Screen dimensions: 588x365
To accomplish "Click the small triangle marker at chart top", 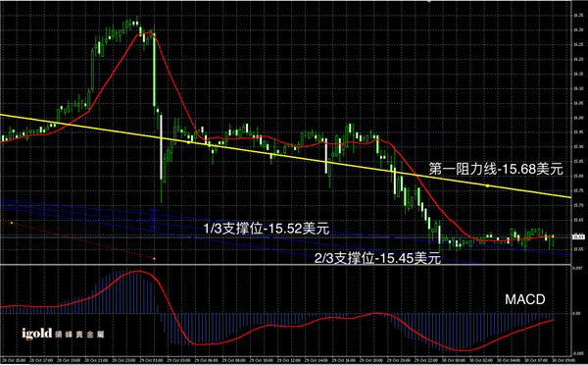I will click(429, 2).
